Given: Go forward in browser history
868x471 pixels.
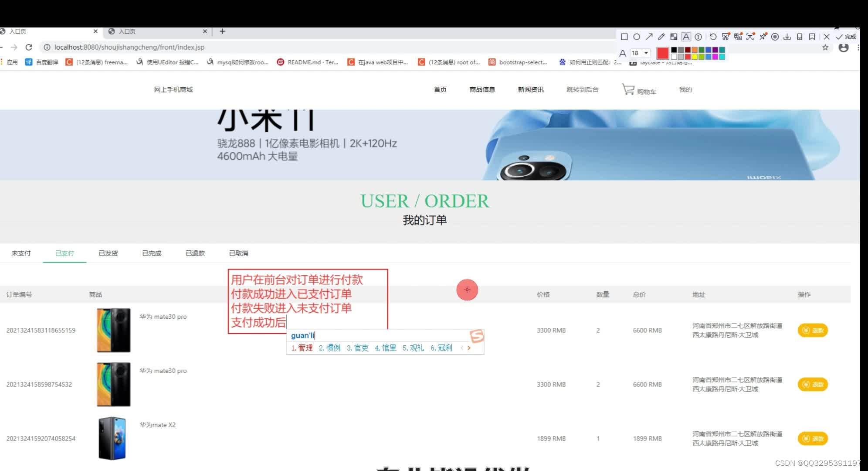Looking at the screenshot, I should [14, 47].
